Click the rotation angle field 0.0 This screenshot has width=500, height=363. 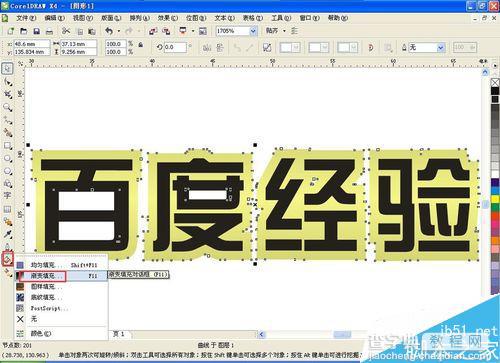point(175,47)
